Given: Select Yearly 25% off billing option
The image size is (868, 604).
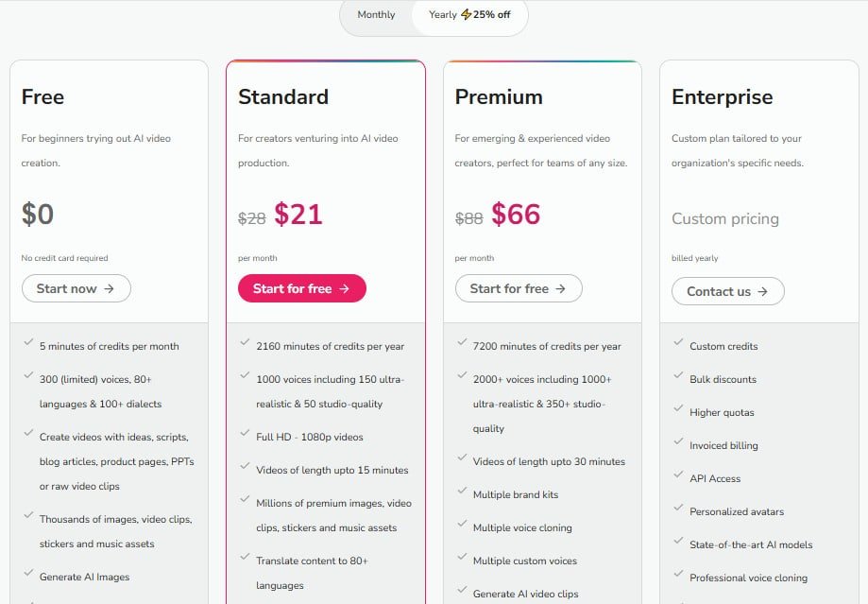Looking at the screenshot, I should click(x=469, y=15).
